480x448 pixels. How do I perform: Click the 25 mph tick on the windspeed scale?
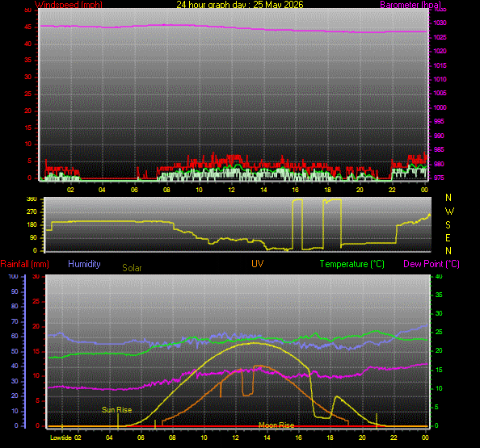click(27, 94)
